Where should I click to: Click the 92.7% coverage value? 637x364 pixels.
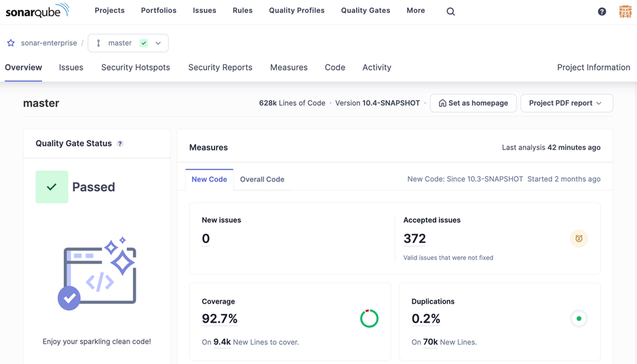coord(220,319)
